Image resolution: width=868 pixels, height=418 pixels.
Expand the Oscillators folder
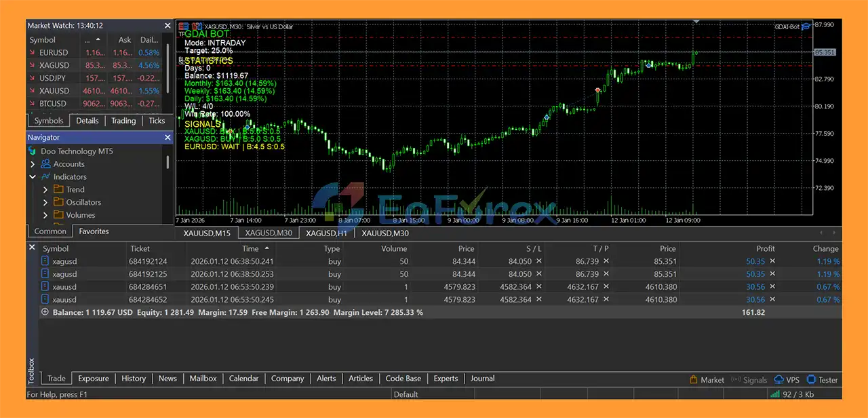[45, 203]
